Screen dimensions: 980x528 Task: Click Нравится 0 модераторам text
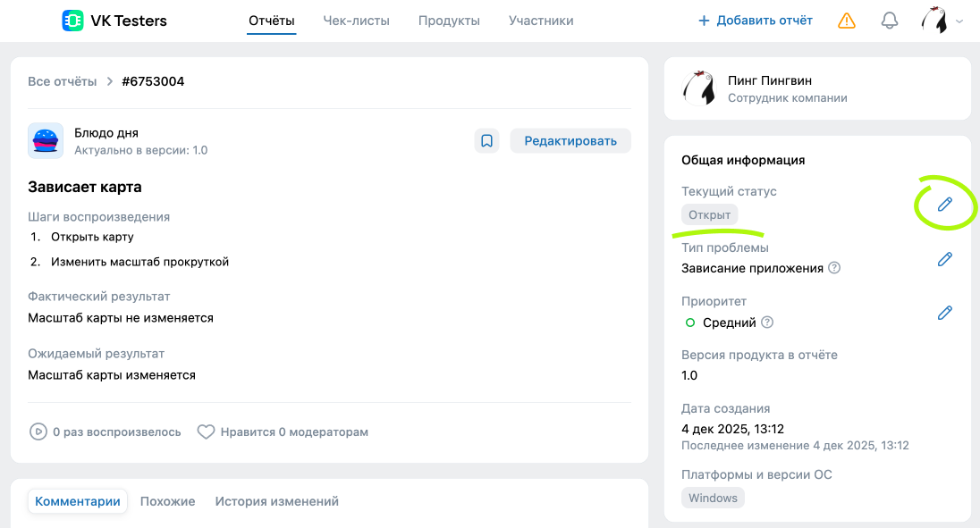(294, 432)
